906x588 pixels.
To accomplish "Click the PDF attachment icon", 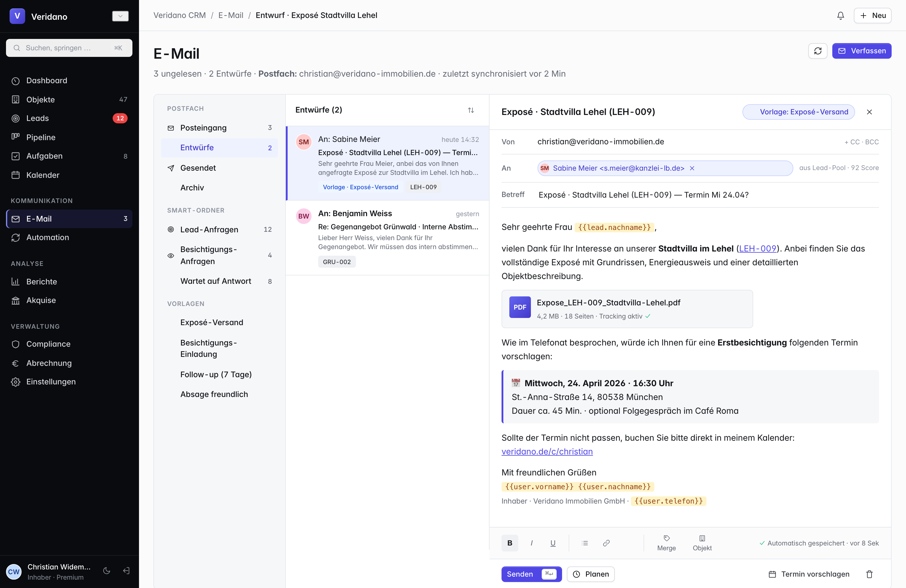I will point(520,307).
